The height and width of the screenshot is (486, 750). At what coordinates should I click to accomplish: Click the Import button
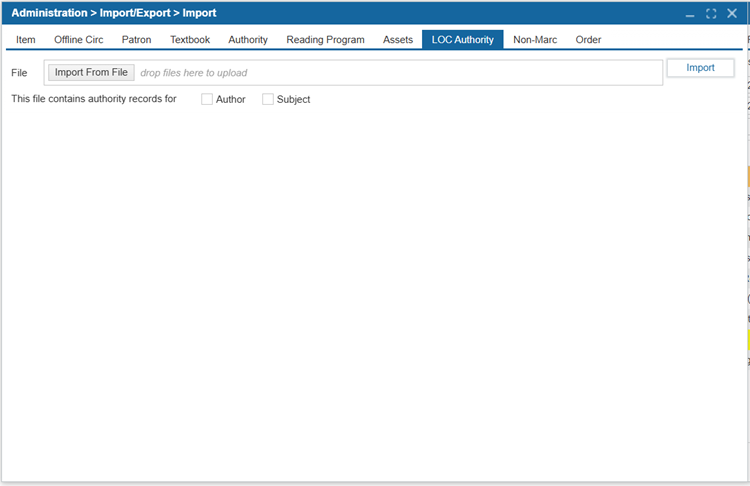coord(700,68)
